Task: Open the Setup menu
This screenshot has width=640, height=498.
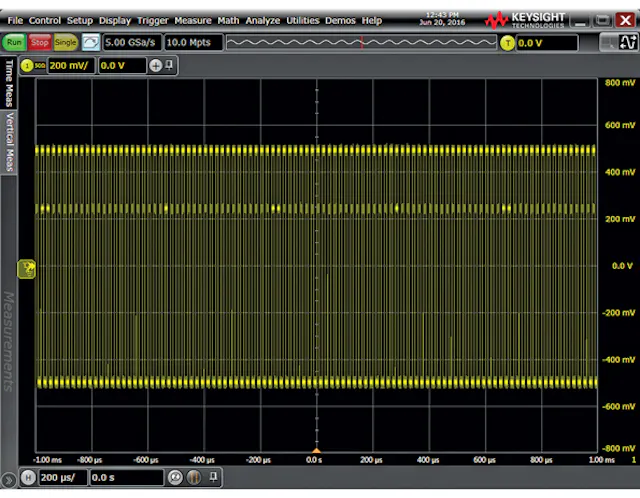Action: [x=80, y=20]
